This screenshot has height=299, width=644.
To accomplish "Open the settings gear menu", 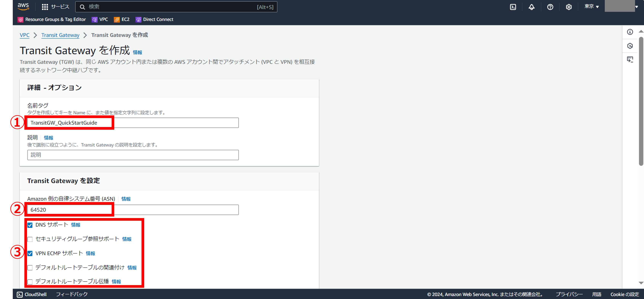I will (x=569, y=7).
